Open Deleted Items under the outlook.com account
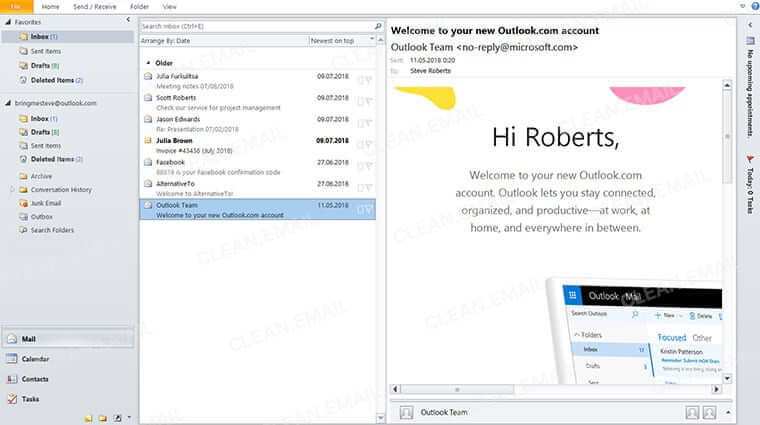The width and height of the screenshot is (760, 425). 52,159
